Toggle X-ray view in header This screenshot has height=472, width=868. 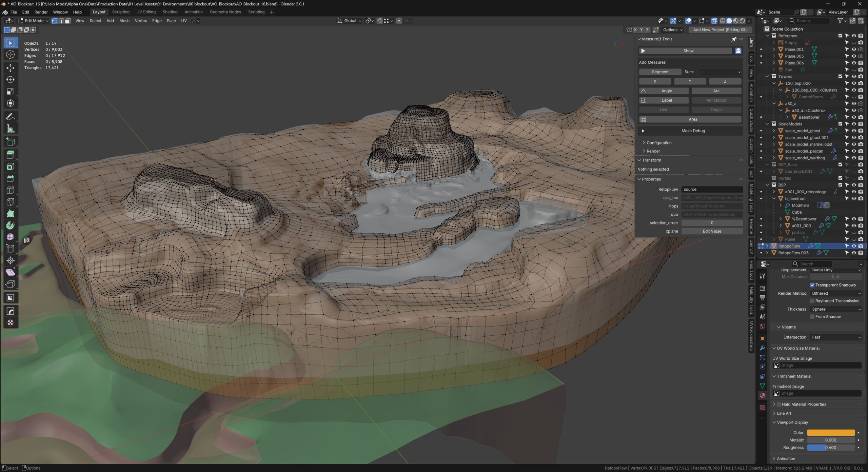714,21
